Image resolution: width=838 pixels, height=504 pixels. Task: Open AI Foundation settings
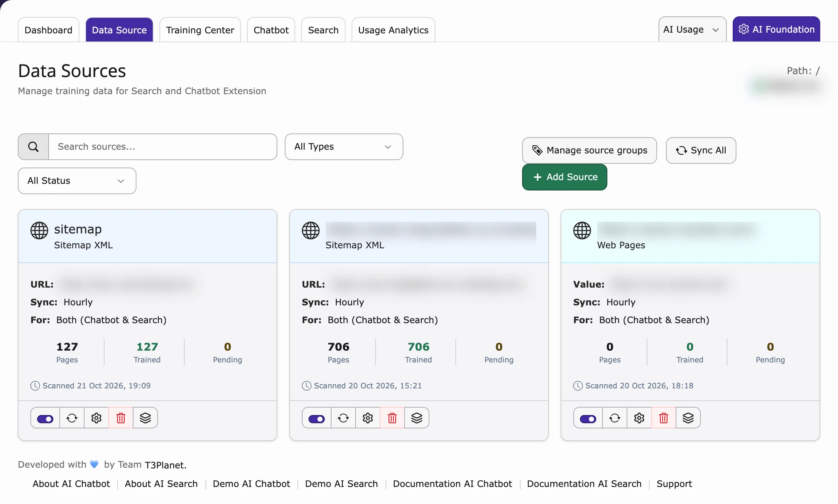(776, 29)
